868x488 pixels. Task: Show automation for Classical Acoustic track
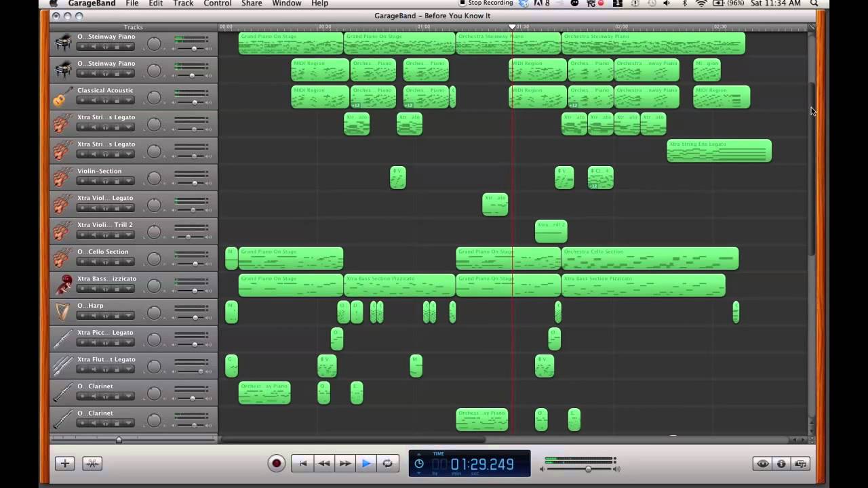coord(128,100)
